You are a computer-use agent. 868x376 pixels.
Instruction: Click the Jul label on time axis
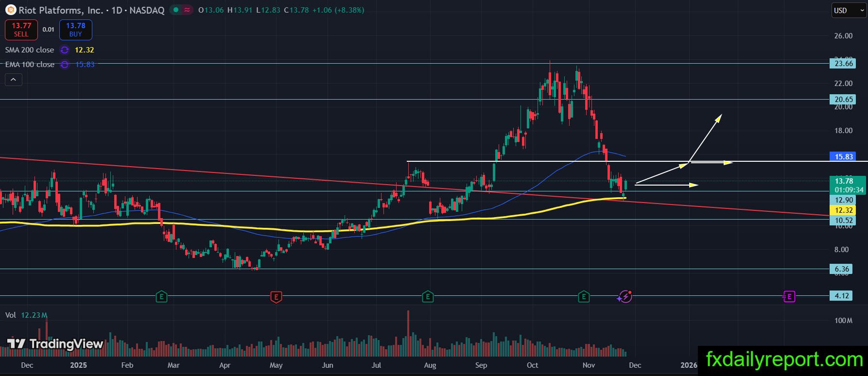click(378, 365)
